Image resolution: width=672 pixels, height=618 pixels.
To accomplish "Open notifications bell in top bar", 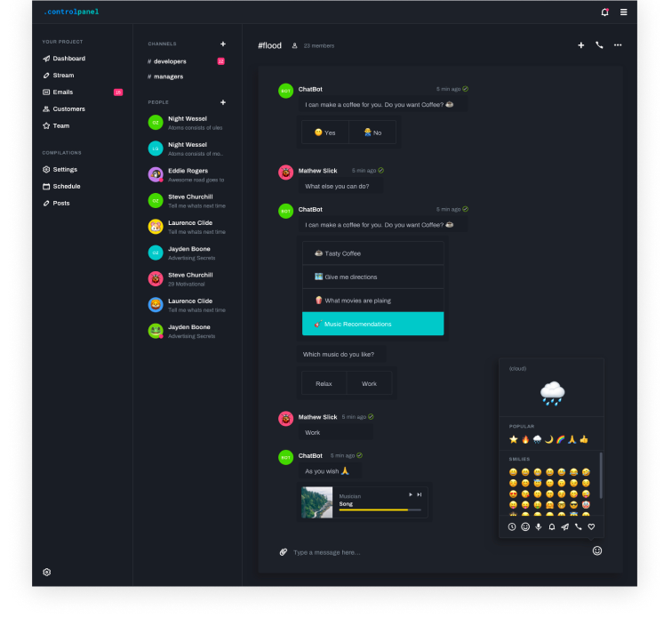I will coord(605,12).
